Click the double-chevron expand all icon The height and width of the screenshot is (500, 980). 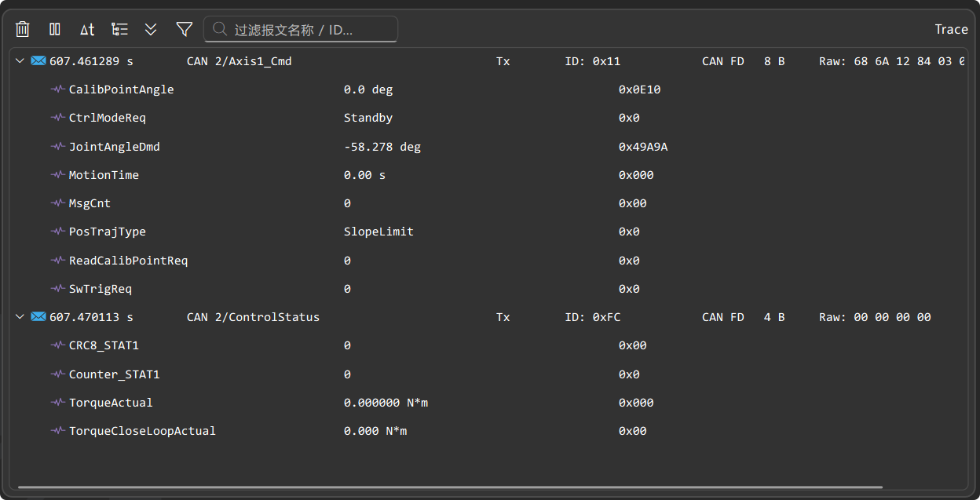pyautogui.click(x=151, y=29)
